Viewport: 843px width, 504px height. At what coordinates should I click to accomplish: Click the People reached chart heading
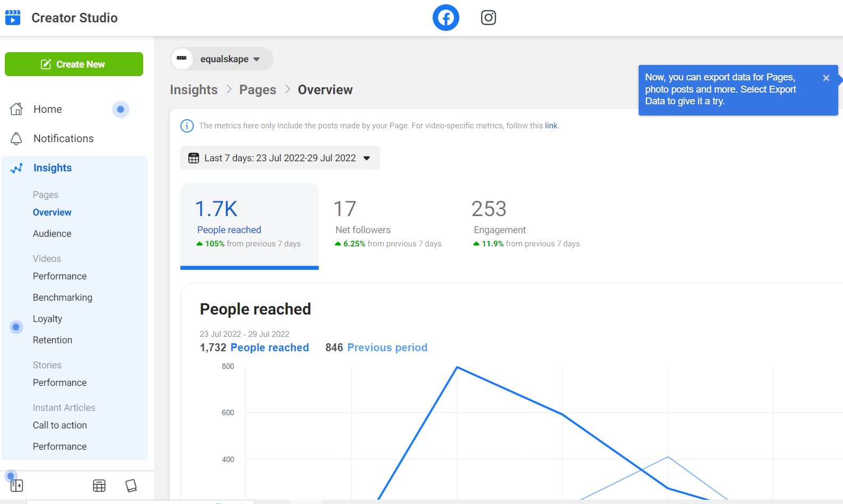click(255, 309)
